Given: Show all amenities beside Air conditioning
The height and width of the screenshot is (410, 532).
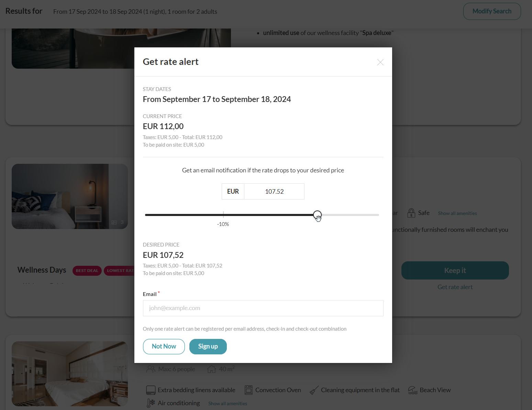Looking at the screenshot, I should [228, 404].
